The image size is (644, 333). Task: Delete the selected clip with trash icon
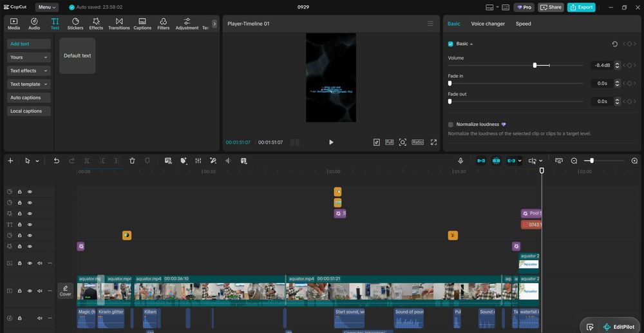click(x=132, y=161)
